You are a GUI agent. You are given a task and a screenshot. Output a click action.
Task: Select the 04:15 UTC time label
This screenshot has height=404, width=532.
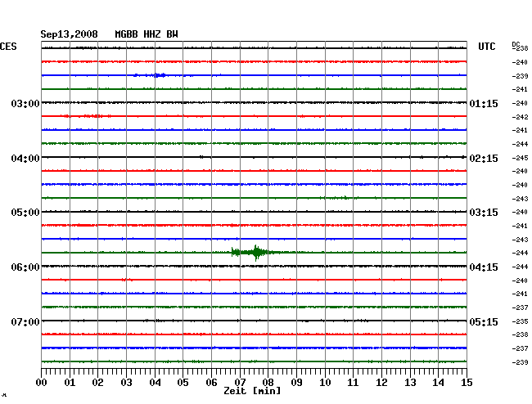click(484, 267)
